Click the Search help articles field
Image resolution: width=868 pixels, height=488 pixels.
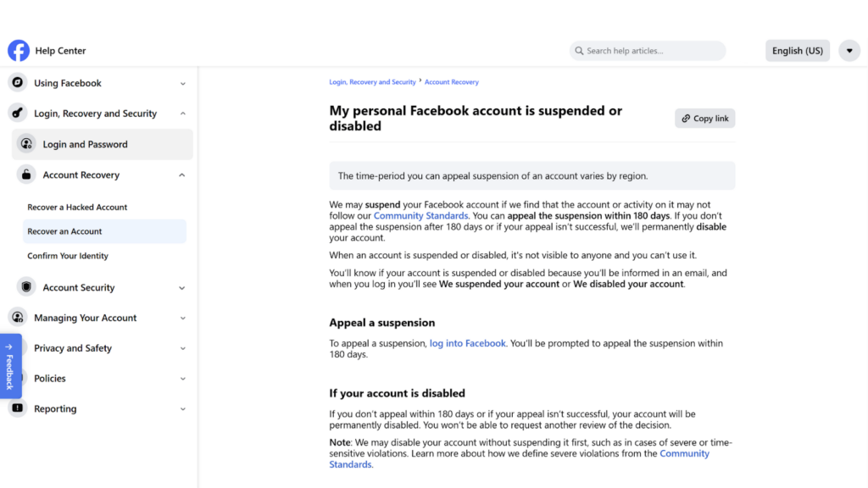[x=648, y=51]
